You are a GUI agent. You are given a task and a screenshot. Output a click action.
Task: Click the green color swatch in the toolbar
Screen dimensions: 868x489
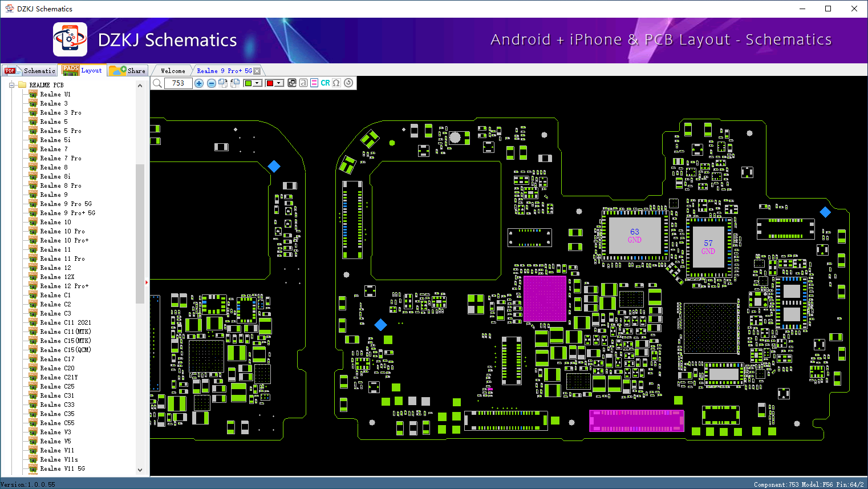(x=248, y=83)
